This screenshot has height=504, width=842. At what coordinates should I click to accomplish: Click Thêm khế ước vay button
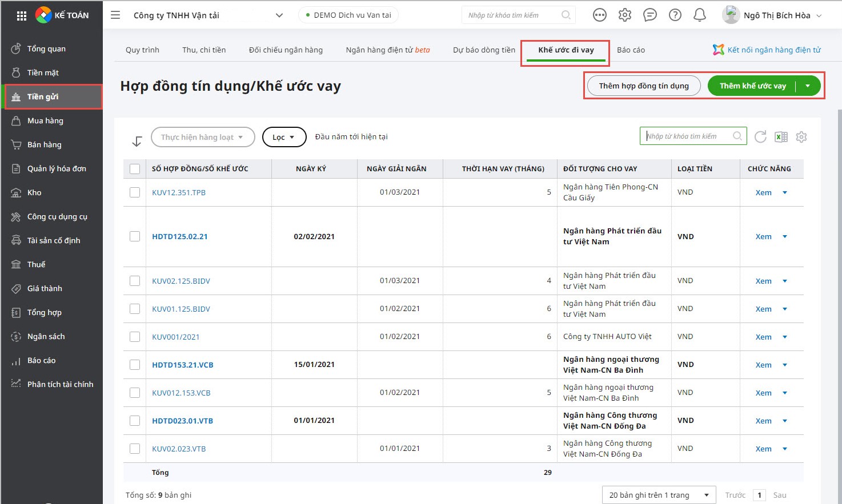(x=753, y=86)
